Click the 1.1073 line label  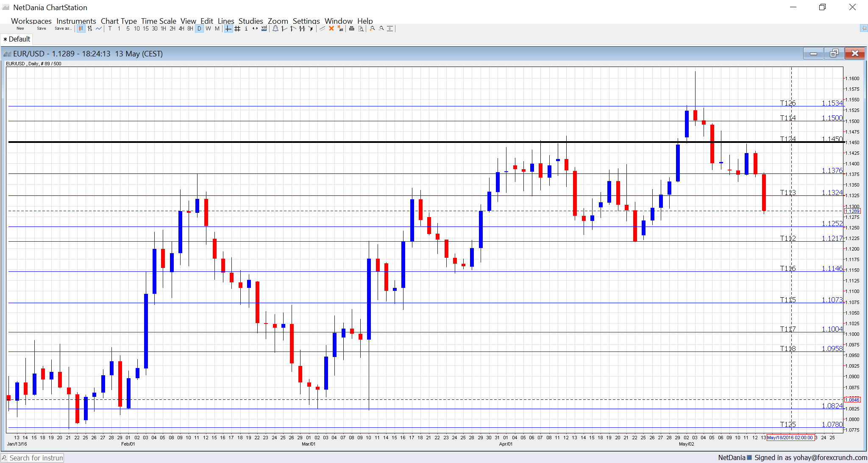832,300
